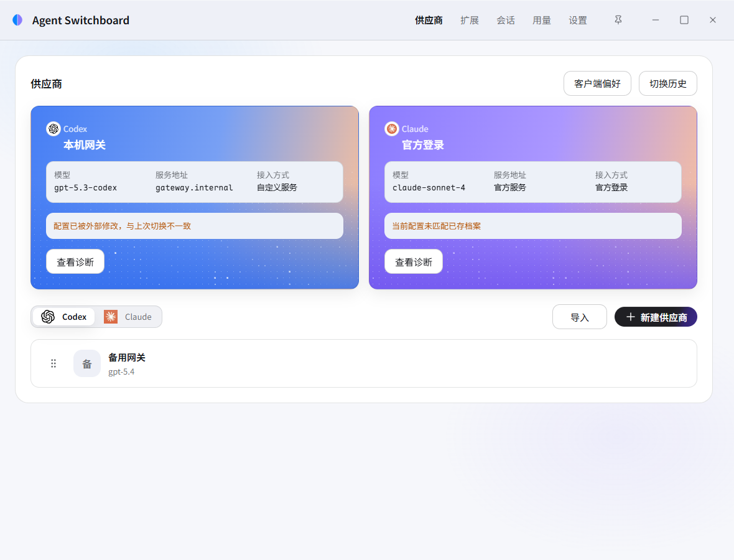Close the Agent Switchboard window

point(712,20)
